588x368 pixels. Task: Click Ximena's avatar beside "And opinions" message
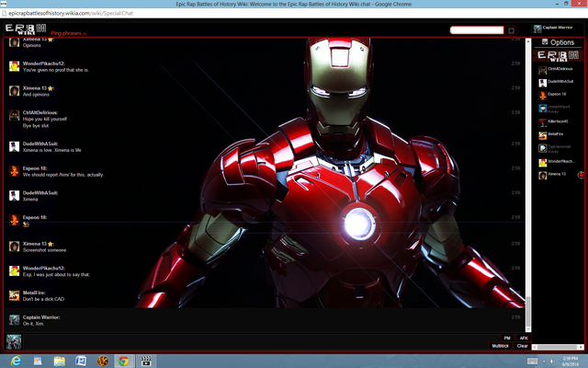point(15,91)
